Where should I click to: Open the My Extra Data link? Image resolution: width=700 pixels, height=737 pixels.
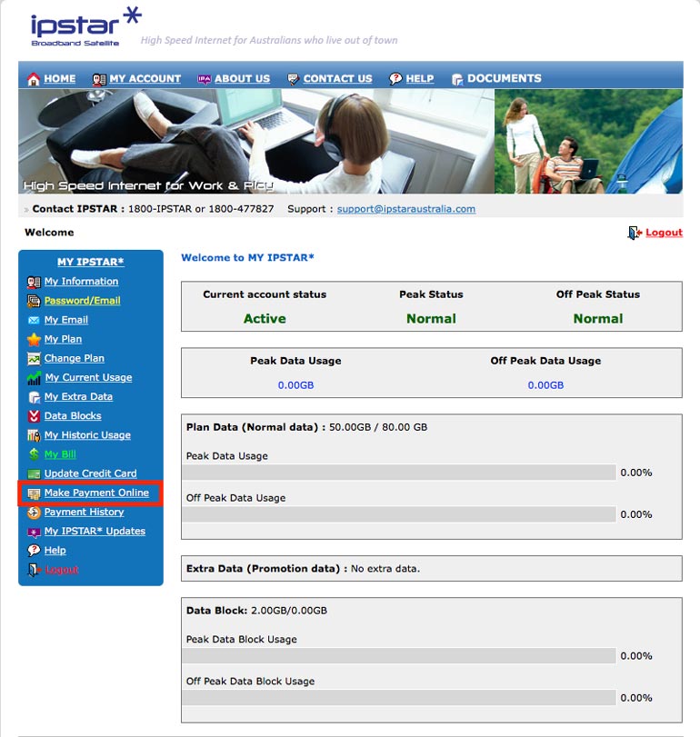point(78,397)
